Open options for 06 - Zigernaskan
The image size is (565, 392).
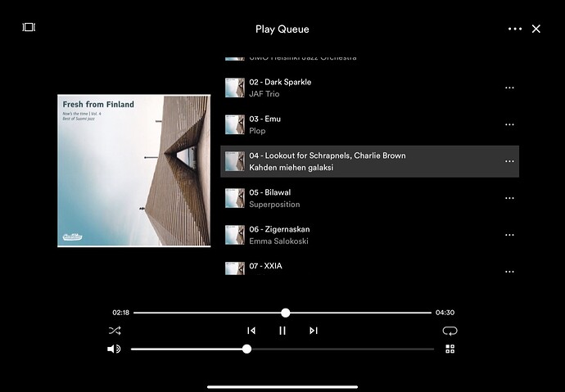click(509, 235)
